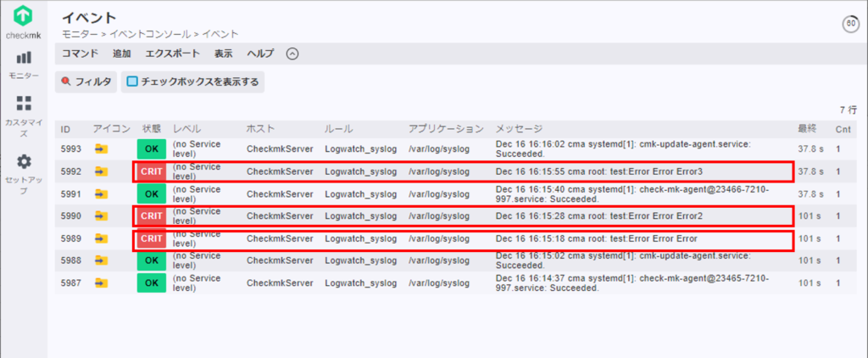Click the folder arrow icon for event 5990

pyautogui.click(x=101, y=216)
